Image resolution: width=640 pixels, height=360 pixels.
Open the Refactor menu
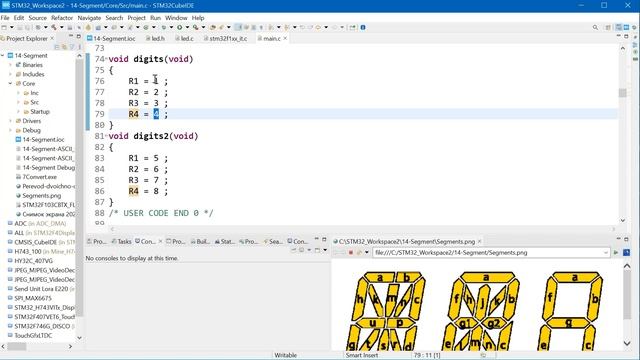[62, 18]
